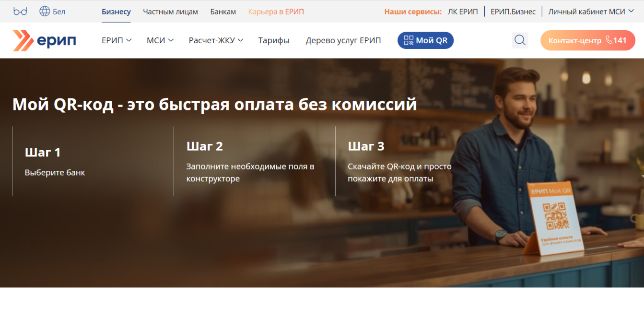Open the Карьера в ЕРИП link
This screenshot has width=644, height=323.
(276, 12)
